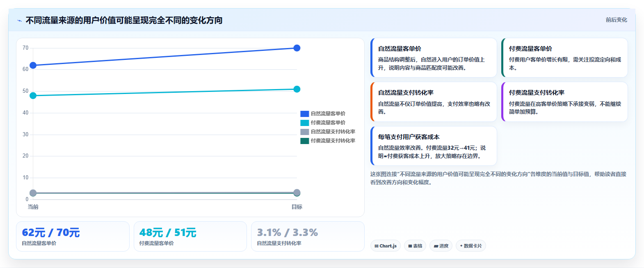This screenshot has width=644, height=268.
Task: Click the blue data point at 目标
Action: [297, 48]
